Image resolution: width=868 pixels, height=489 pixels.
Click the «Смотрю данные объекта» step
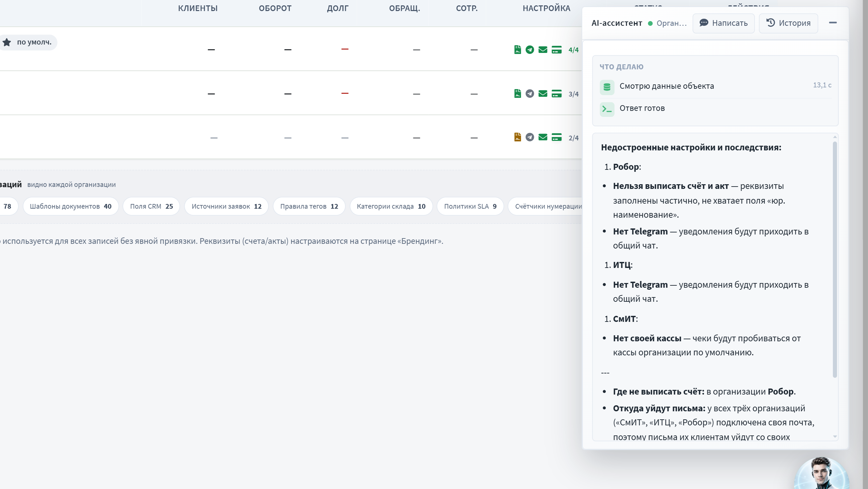pyautogui.click(x=715, y=87)
